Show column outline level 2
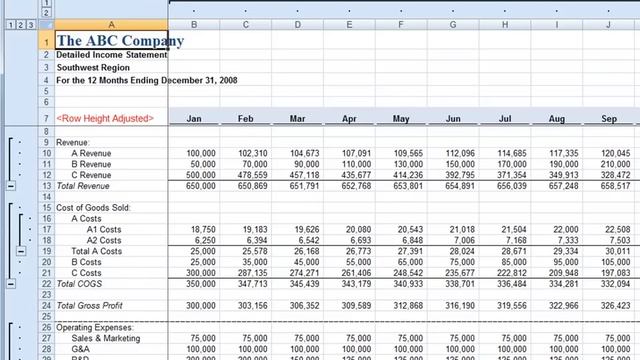 (x=46, y=13)
